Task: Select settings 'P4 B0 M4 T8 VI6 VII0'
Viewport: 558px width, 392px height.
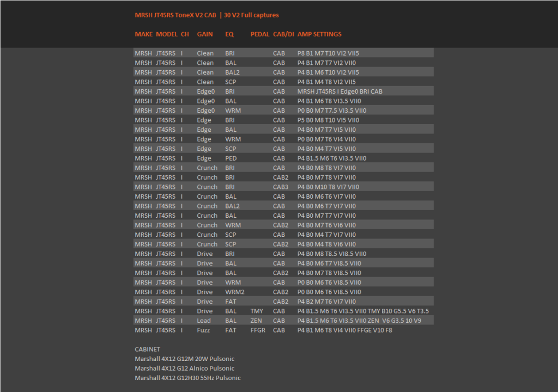Action: click(327, 244)
